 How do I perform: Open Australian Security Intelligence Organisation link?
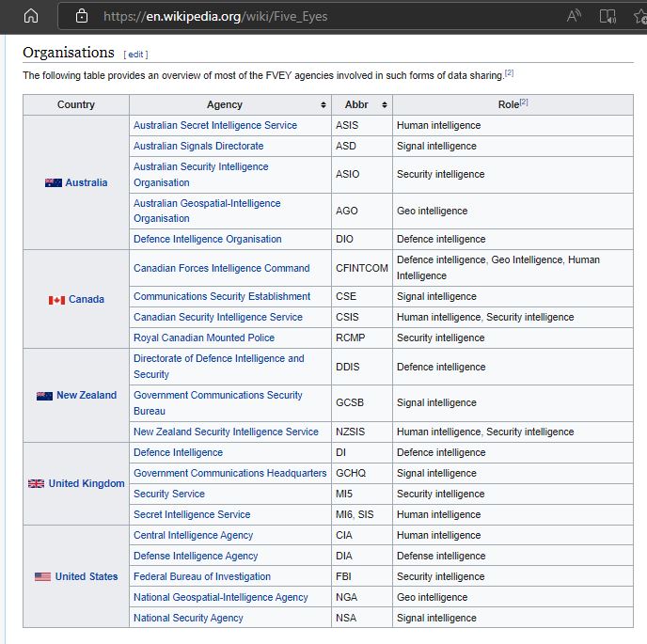[x=201, y=175]
